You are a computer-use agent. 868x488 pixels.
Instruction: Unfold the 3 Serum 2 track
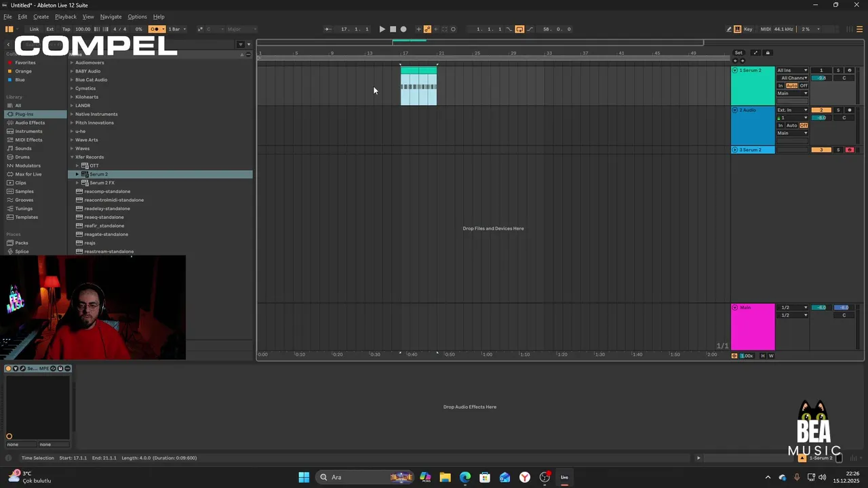734,150
